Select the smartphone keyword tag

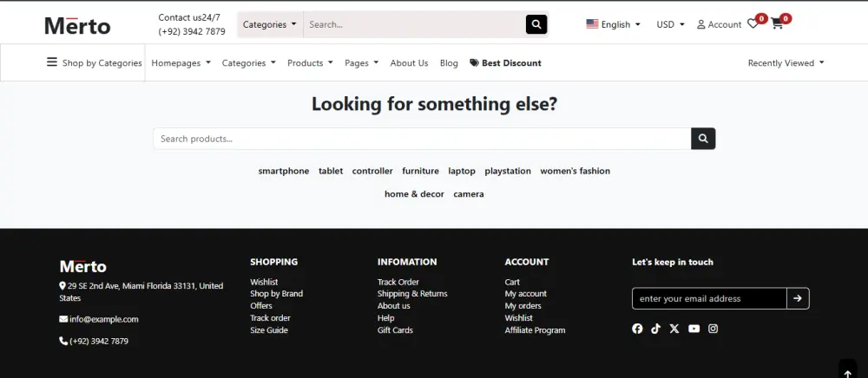pyautogui.click(x=284, y=172)
